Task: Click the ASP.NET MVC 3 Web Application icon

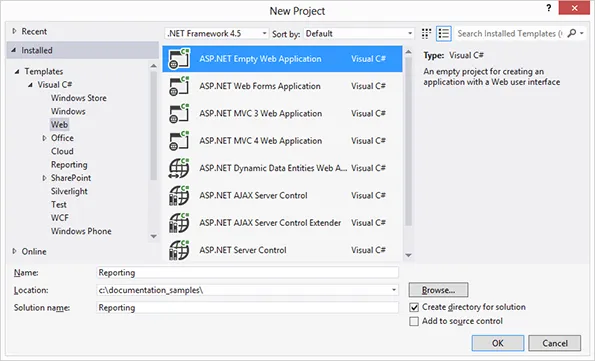Action: click(x=179, y=114)
